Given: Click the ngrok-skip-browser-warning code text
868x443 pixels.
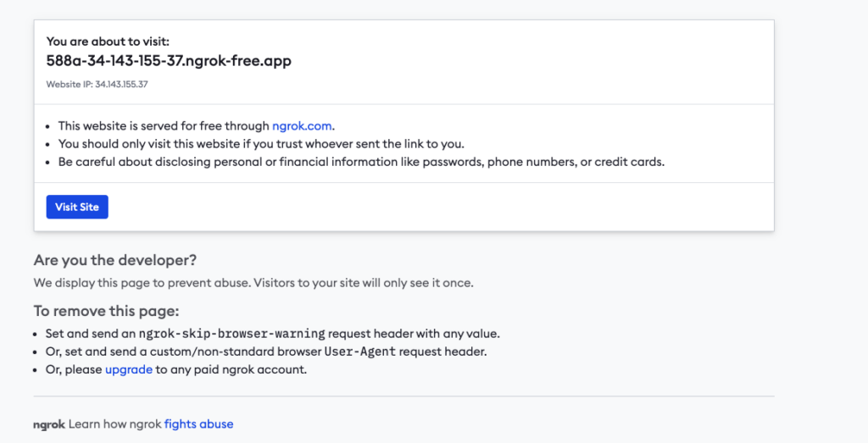Looking at the screenshot, I should point(231,334).
